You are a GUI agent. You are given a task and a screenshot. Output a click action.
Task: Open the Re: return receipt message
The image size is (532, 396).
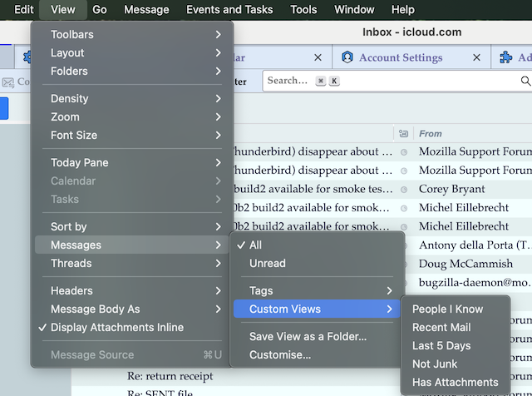170,376
